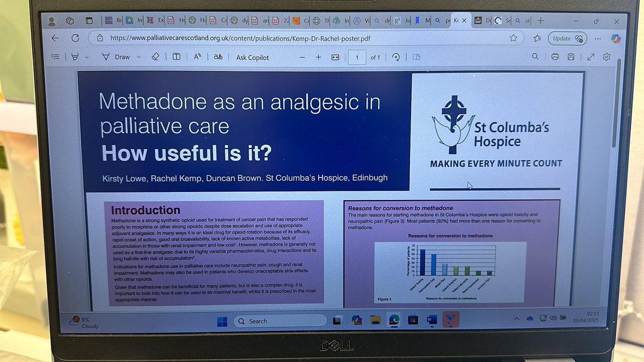Select the palliativecarescotland.org.uk URL in address bar
Viewport: 644px width, 362px height.
point(240,39)
